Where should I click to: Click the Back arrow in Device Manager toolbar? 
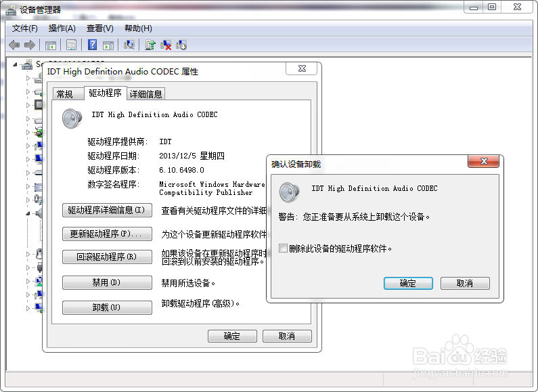pyautogui.click(x=14, y=45)
